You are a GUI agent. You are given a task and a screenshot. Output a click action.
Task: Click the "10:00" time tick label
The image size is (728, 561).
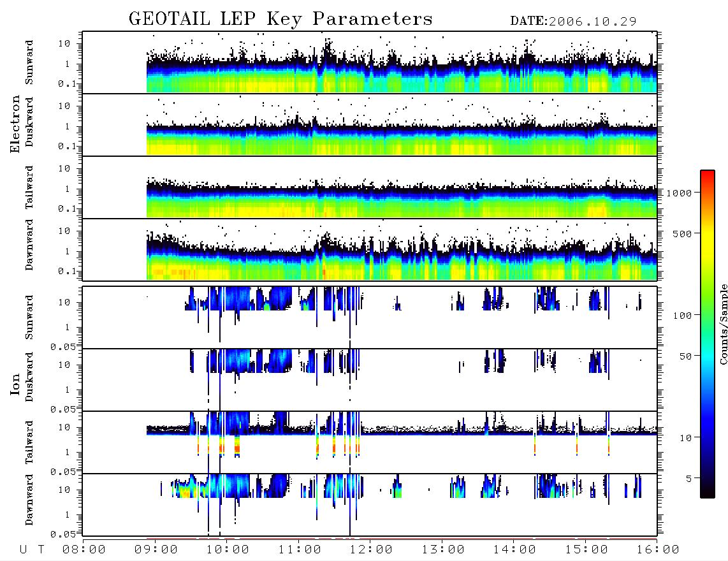click(x=228, y=550)
